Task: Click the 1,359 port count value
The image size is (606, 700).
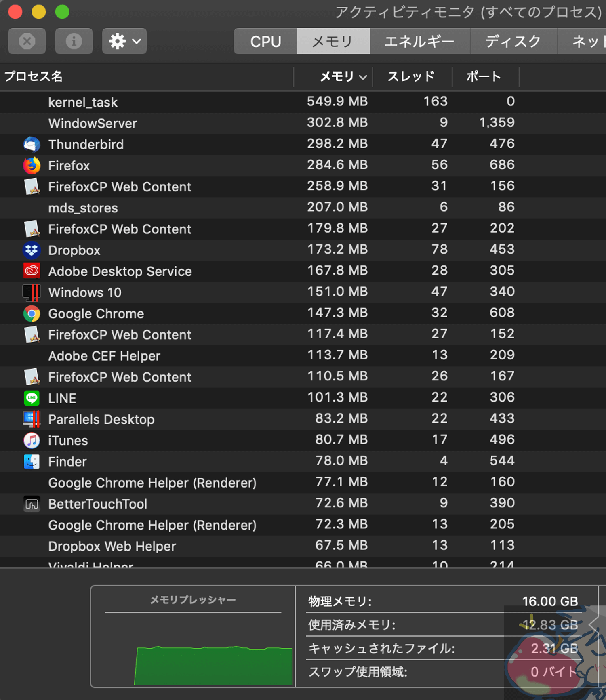Action: pyautogui.click(x=497, y=122)
